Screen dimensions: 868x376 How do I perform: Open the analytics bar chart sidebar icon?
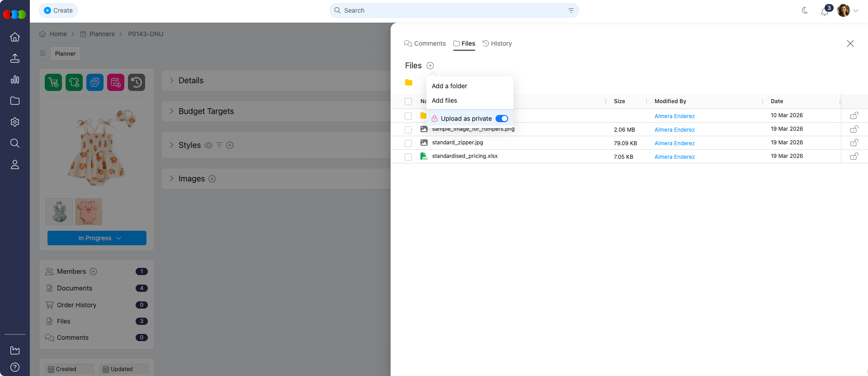point(15,80)
